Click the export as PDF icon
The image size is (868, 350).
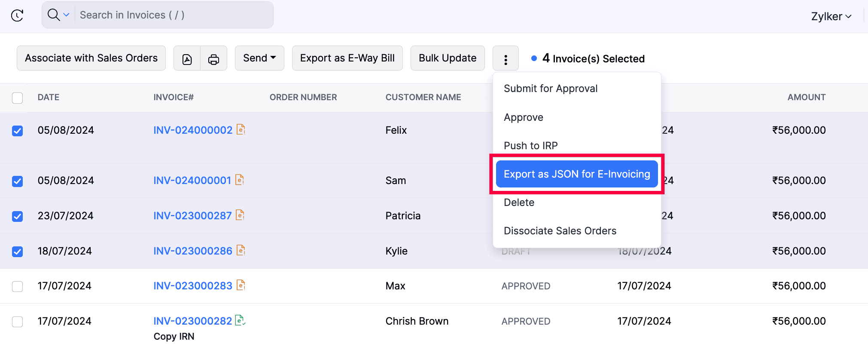pos(187,58)
